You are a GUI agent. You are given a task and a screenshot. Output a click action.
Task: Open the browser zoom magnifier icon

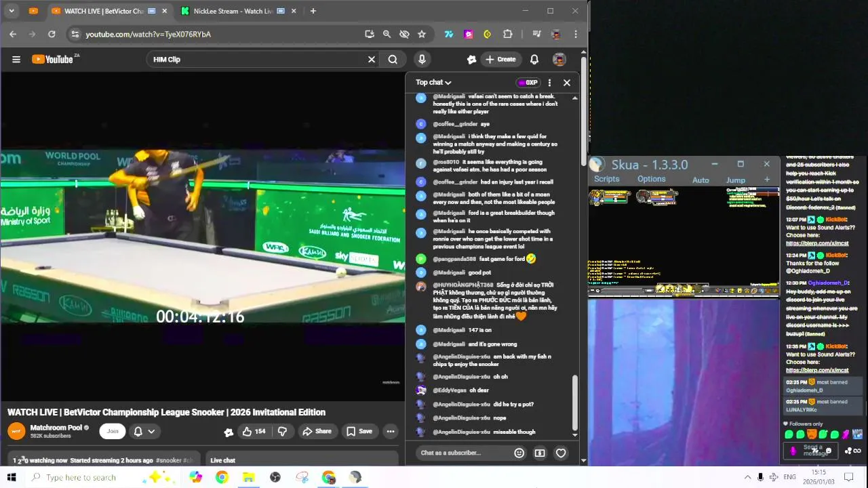click(x=387, y=34)
